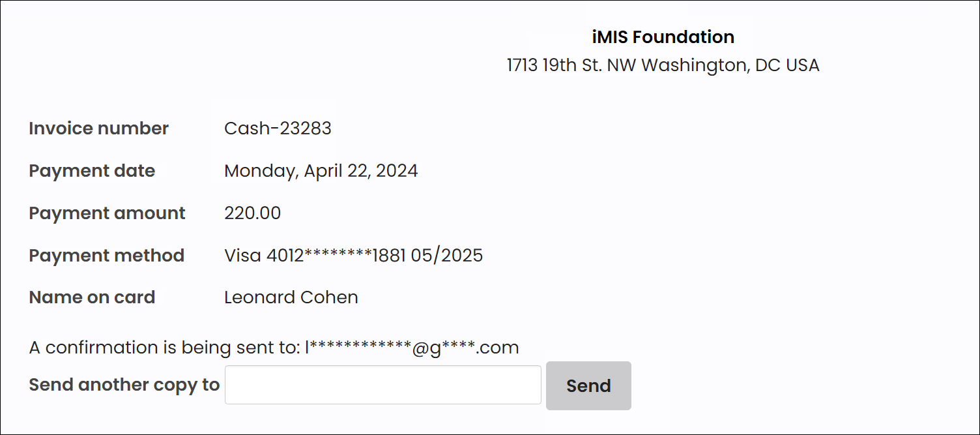Click the payment amount 220.00
980x435 pixels.
[x=252, y=213]
